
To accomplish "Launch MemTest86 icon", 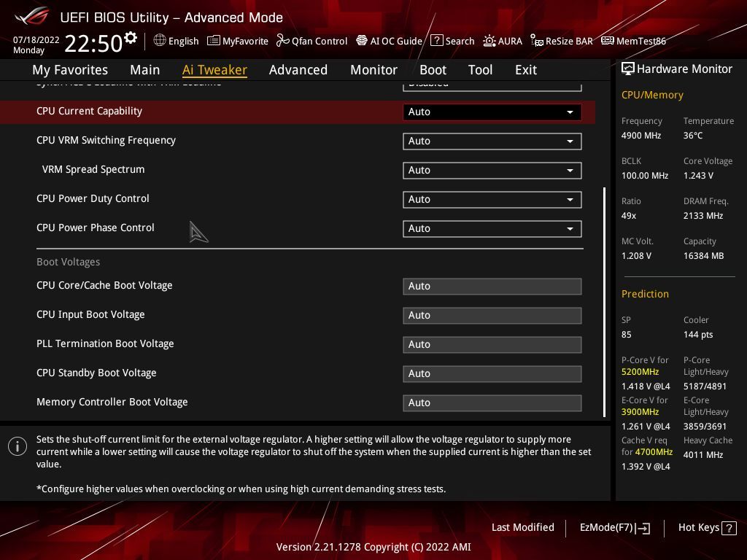I will (608, 41).
